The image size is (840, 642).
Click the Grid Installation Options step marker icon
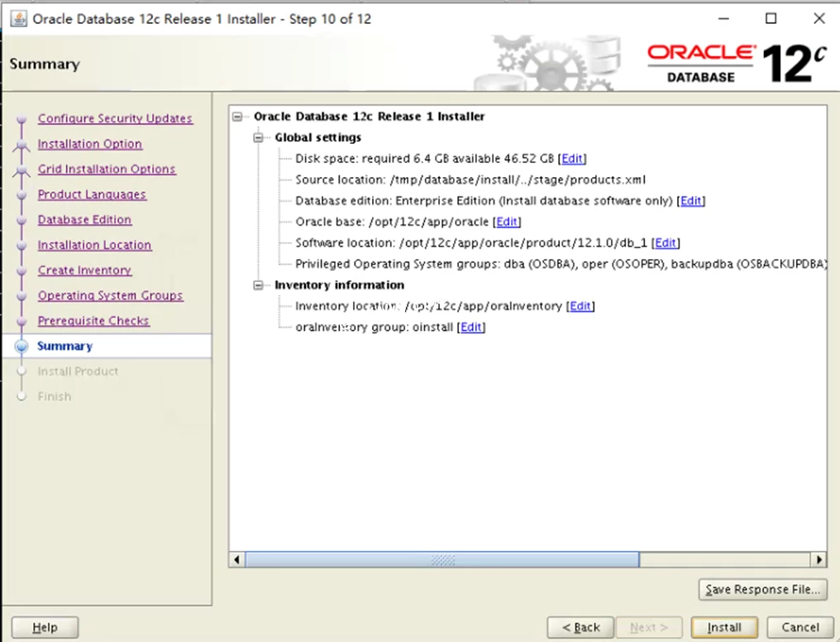[21, 170]
